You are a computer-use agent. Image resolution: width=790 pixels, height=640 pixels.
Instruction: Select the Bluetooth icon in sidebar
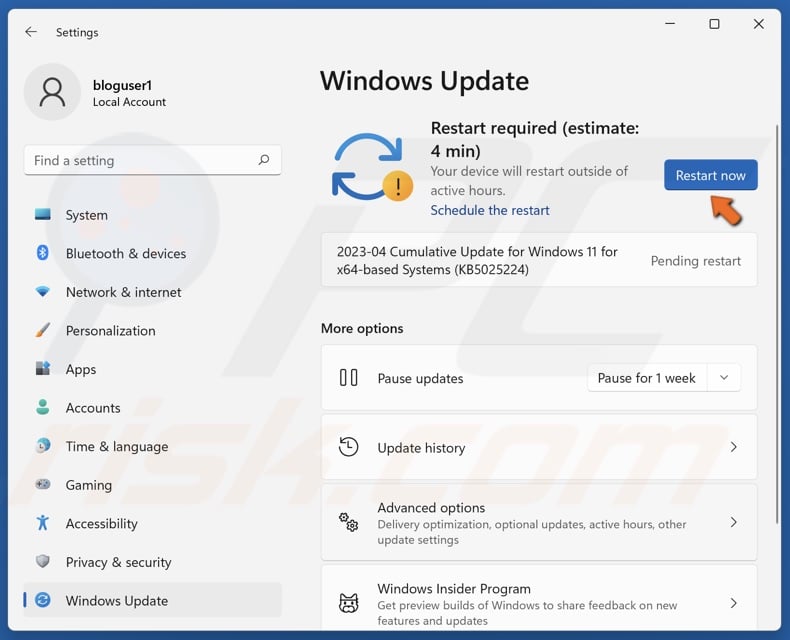tap(43, 253)
